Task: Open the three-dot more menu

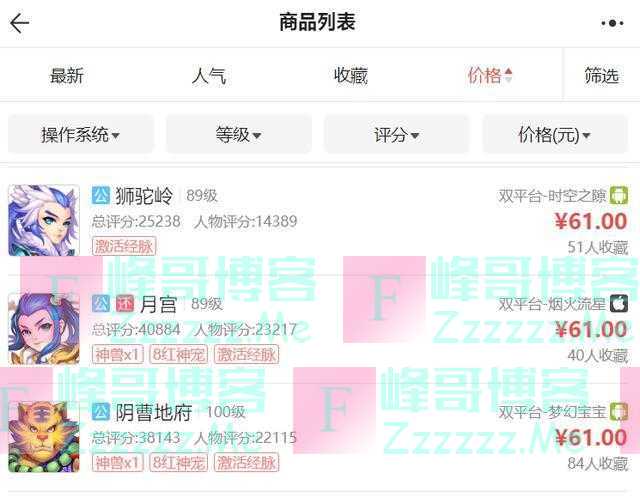Action: [612, 23]
